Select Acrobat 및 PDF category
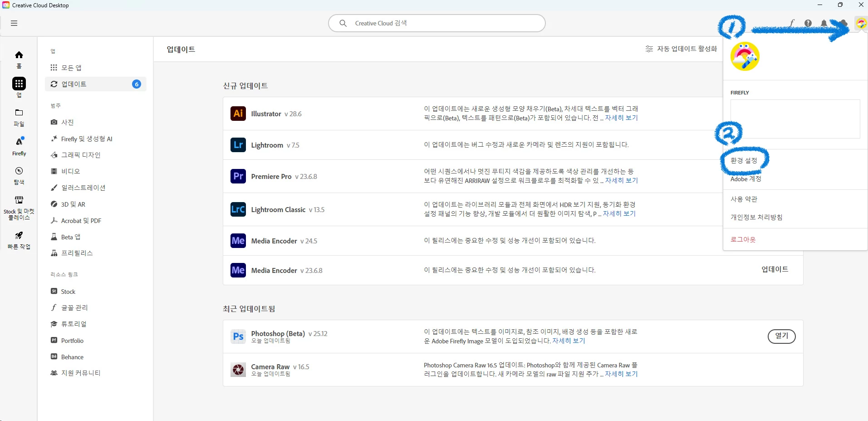868x421 pixels. (96, 220)
